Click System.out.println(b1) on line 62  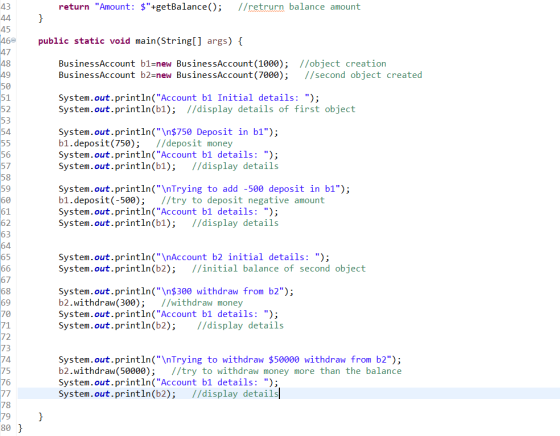click(x=117, y=223)
